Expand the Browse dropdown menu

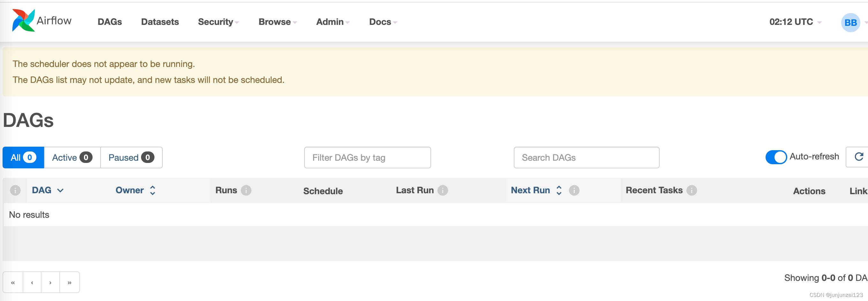tap(277, 22)
